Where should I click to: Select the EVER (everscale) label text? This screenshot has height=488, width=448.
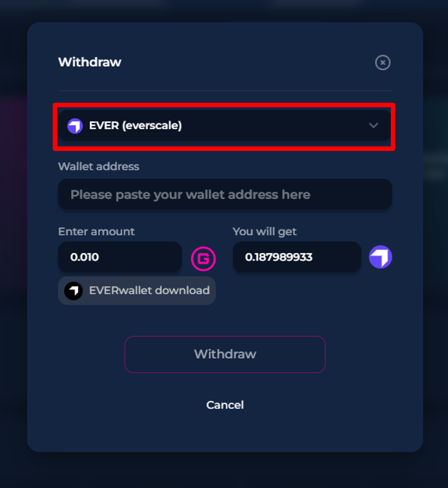click(135, 125)
